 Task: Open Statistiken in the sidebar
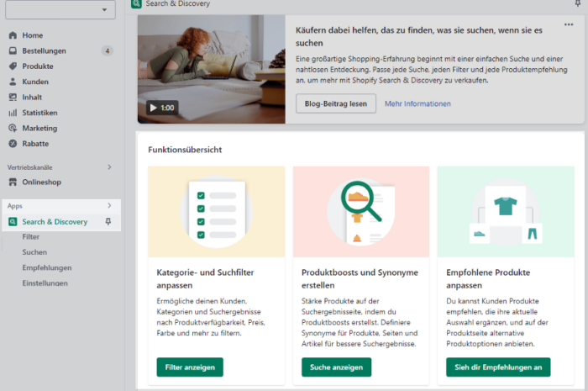(x=39, y=113)
